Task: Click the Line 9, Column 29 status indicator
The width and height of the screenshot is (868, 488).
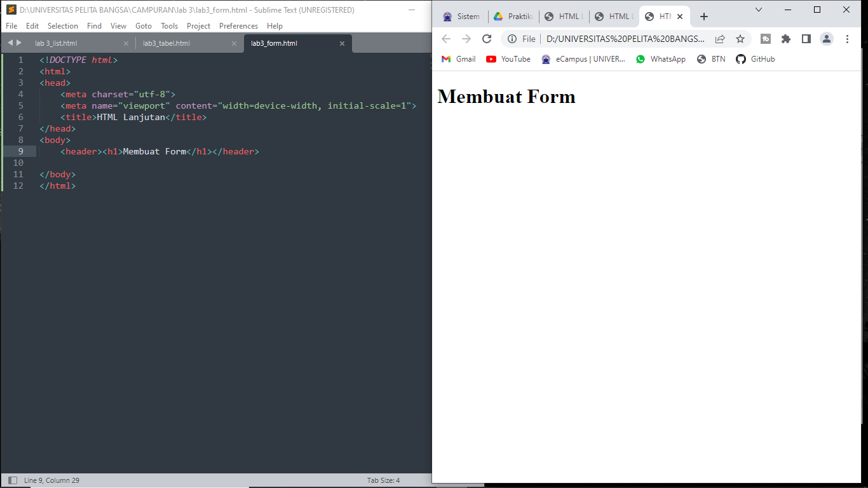Action: click(51, 480)
